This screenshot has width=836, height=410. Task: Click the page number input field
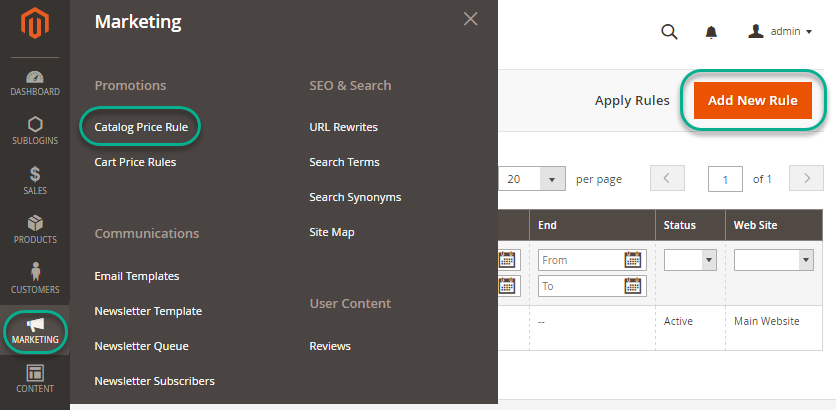click(724, 179)
